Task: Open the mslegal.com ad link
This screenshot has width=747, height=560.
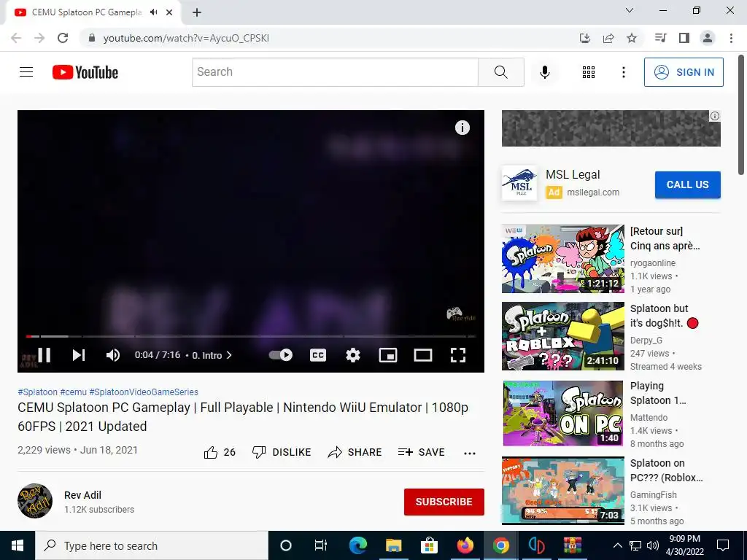Action: [x=593, y=192]
